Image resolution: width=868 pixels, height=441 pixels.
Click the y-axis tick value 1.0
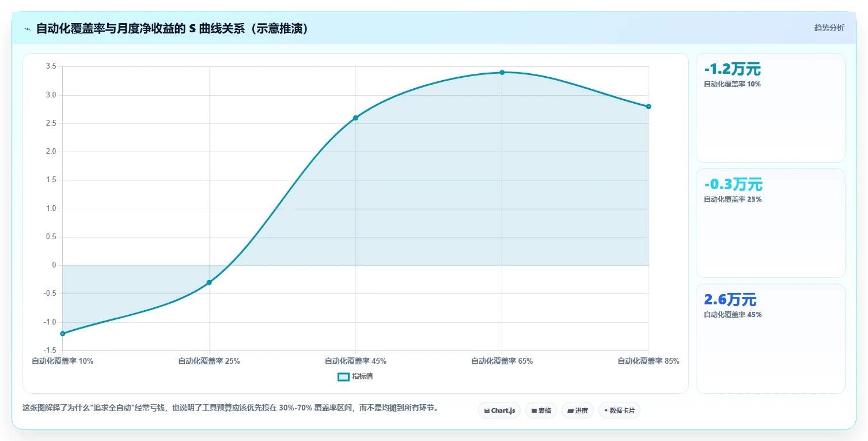pyautogui.click(x=51, y=209)
